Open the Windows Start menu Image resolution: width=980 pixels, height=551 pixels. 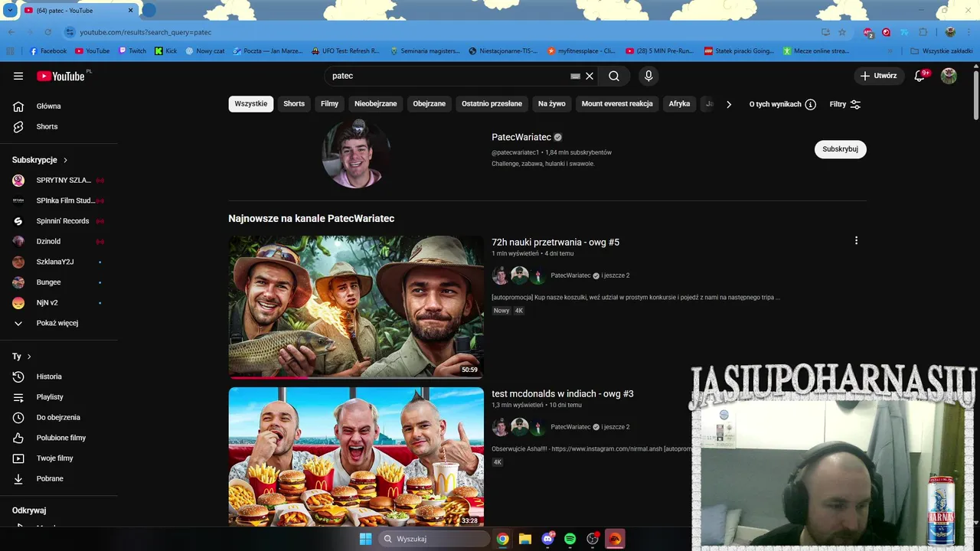(x=365, y=539)
